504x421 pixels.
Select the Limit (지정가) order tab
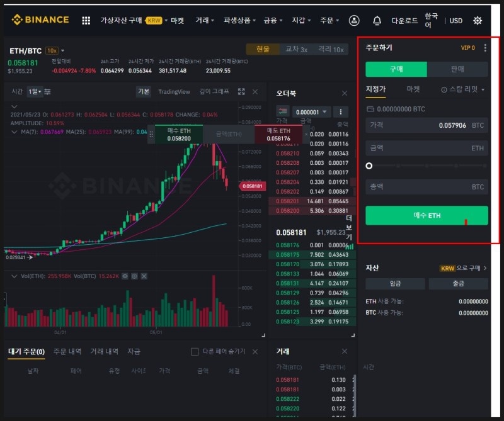(x=375, y=89)
